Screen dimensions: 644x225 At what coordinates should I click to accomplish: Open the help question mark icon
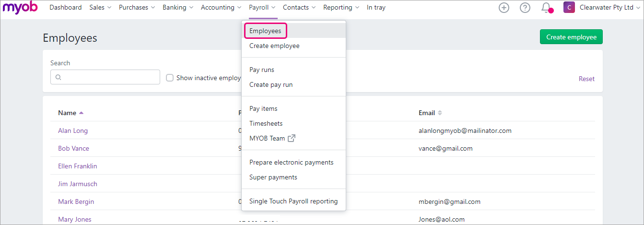point(525,8)
